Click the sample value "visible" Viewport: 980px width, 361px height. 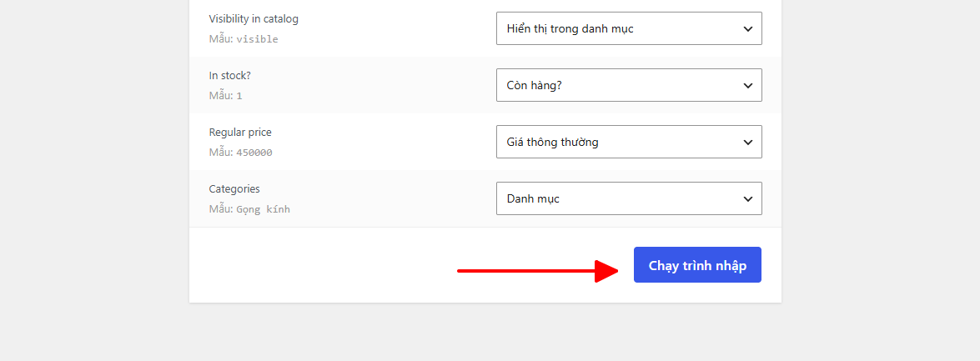click(257, 39)
